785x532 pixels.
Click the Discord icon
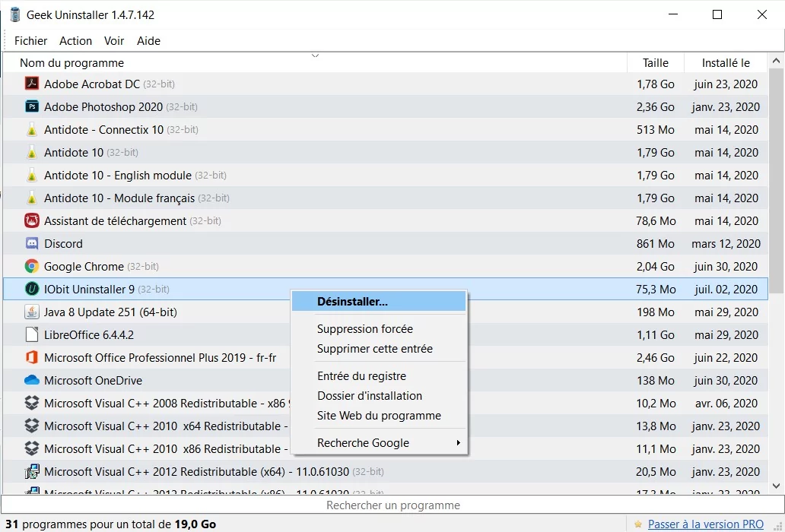[31, 243]
